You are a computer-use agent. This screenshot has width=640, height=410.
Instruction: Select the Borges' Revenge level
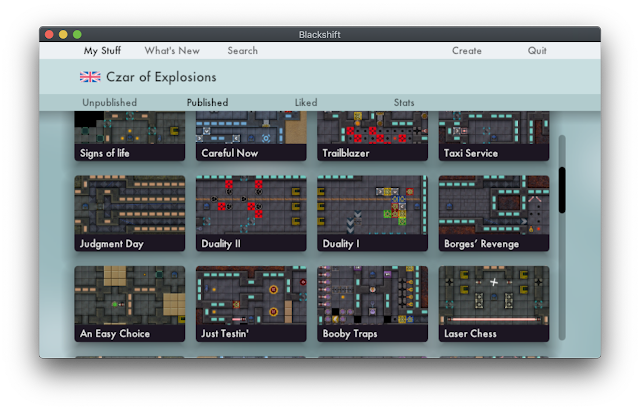pyautogui.click(x=494, y=213)
